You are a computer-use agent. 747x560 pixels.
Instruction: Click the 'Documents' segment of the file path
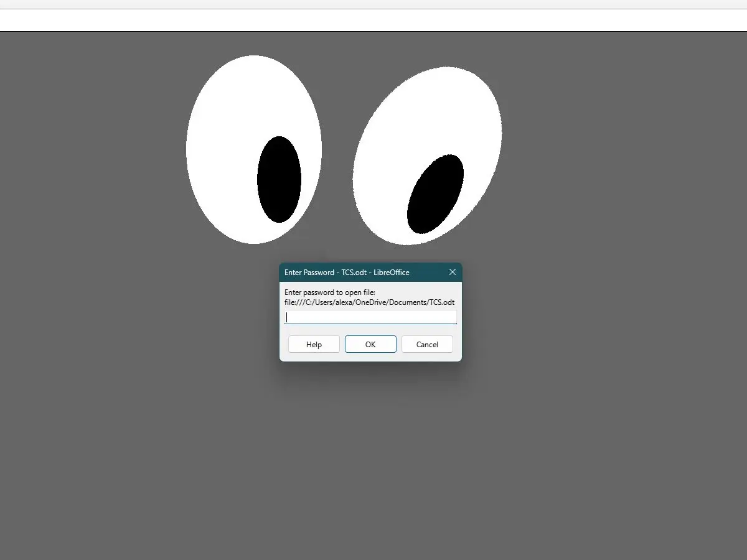(x=408, y=302)
